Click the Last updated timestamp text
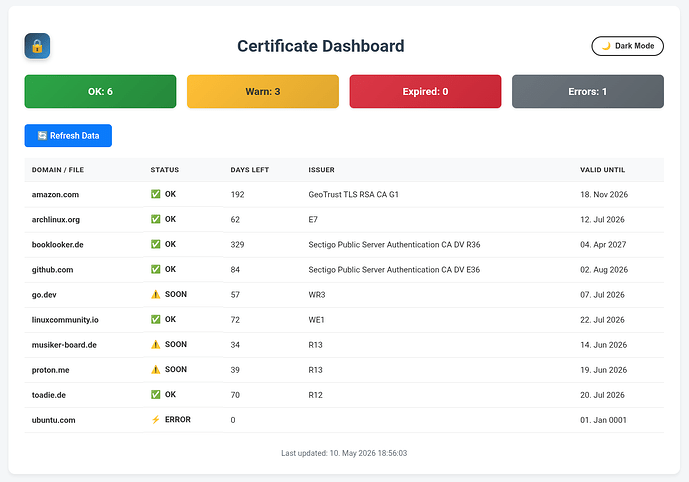The image size is (689, 482). (x=344, y=453)
